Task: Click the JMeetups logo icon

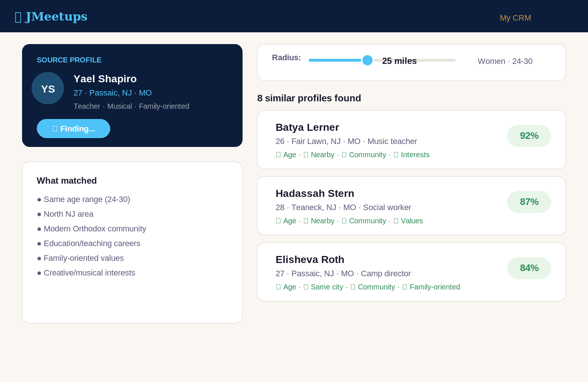Action: coord(18,17)
